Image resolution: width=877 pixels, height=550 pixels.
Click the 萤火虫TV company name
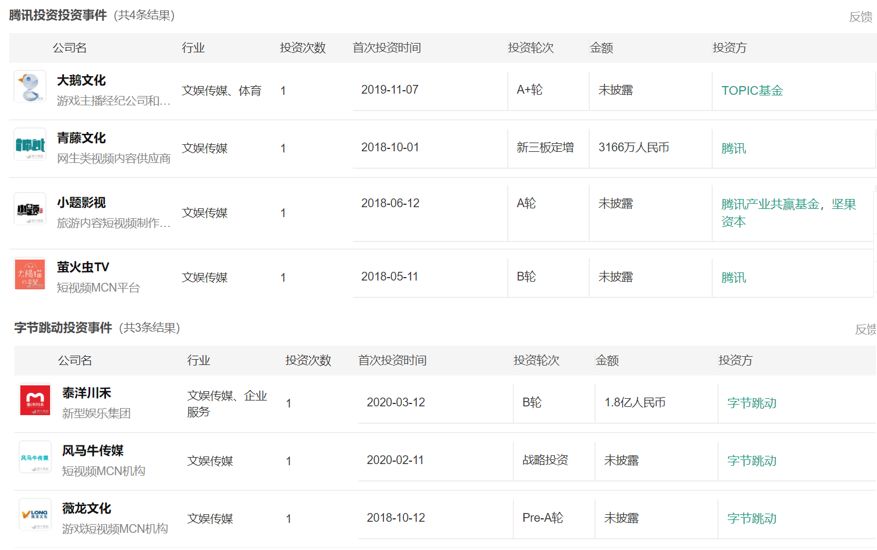pos(83,267)
